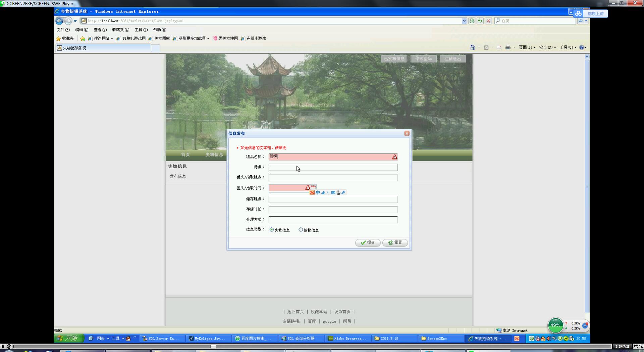Image resolution: width=644 pixels, height=352 pixels.
Task: Open the 编辑(E) menu
Action: [x=82, y=30]
